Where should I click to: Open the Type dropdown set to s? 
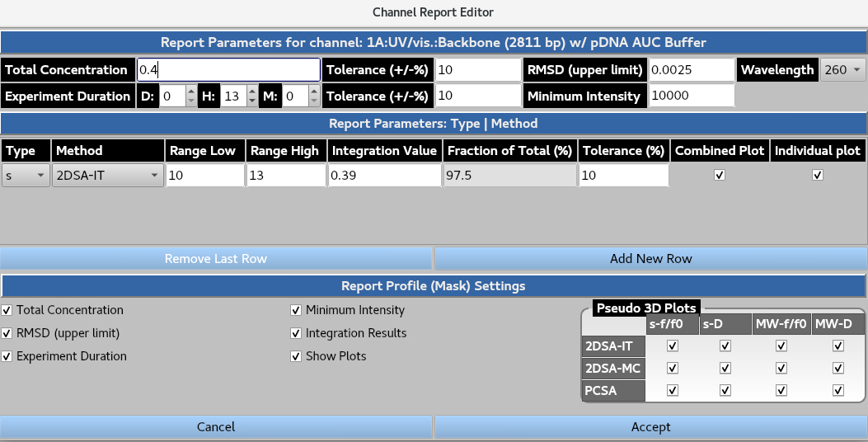coord(26,175)
